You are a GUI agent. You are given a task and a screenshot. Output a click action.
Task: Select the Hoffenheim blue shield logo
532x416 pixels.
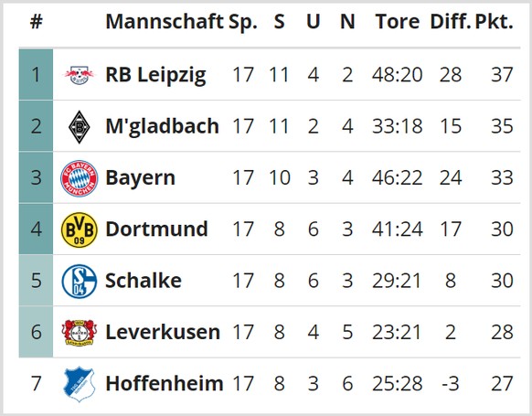coord(79,384)
